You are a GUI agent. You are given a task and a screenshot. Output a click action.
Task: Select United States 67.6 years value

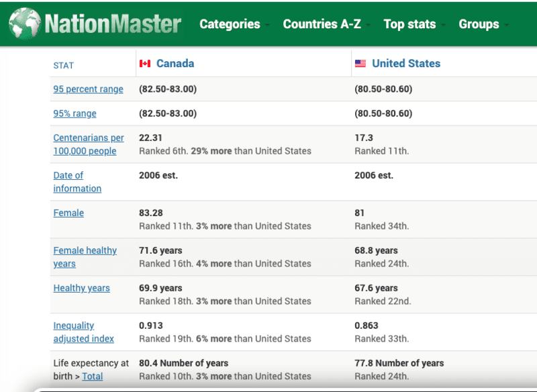[376, 288]
